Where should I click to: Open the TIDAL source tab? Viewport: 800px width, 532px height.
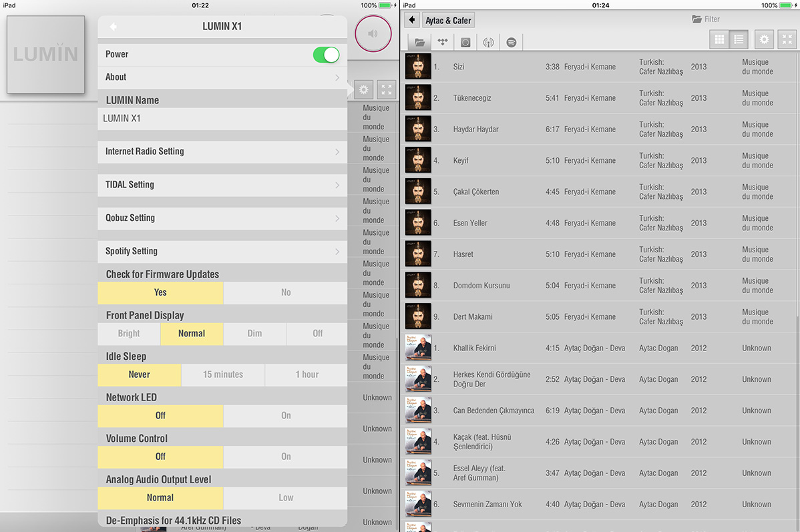click(x=442, y=42)
